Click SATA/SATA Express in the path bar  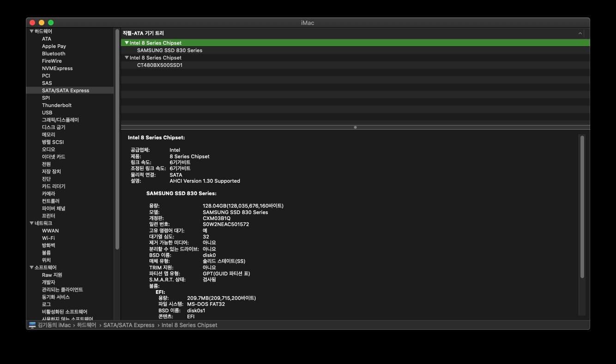(129, 325)
